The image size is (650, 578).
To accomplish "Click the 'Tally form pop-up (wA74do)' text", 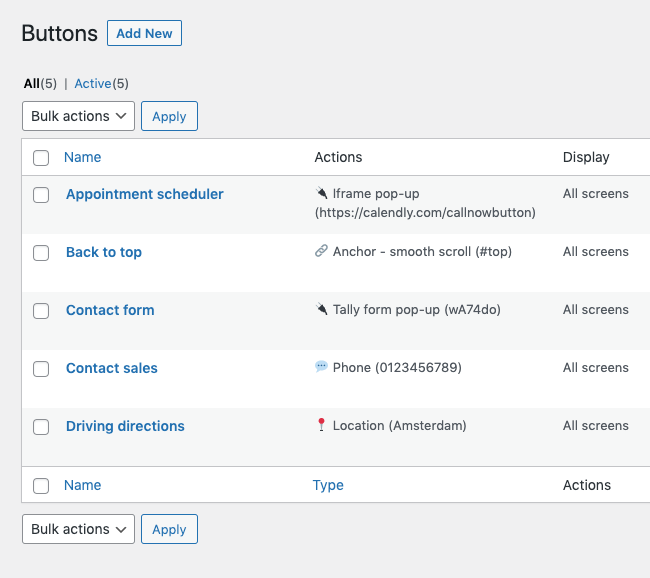I will [417, 310].
